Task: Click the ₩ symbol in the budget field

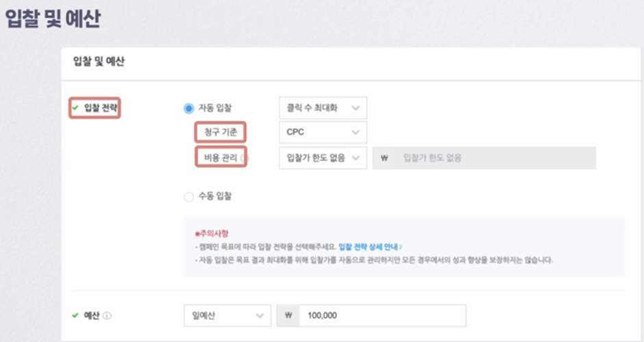Action: (288, 315)
